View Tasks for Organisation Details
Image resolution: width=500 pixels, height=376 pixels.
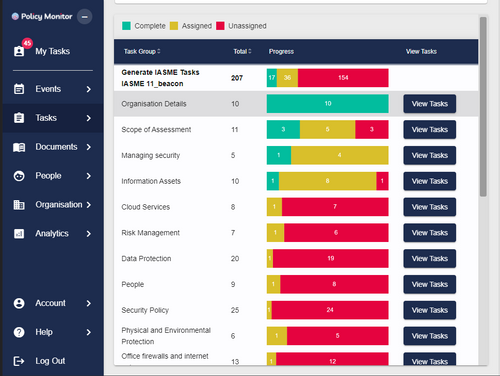(430, 104)
